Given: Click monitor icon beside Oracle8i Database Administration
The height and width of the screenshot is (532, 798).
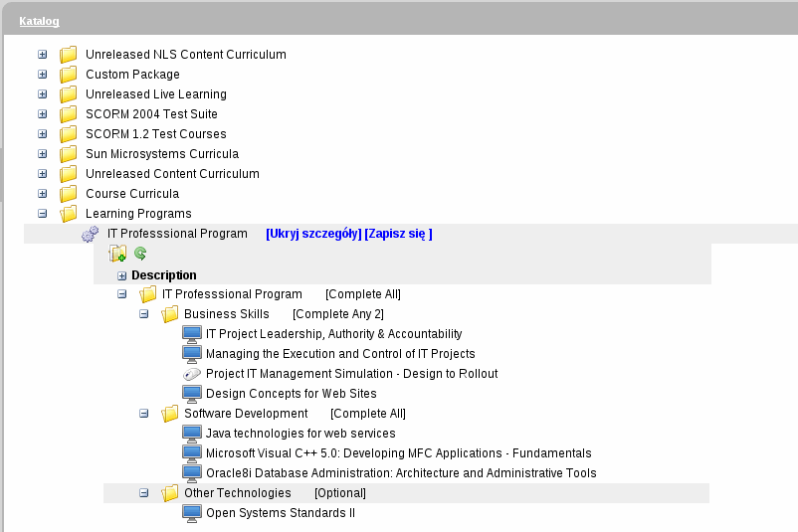Looking at the screenshot, I should click(x=192, y=473).
